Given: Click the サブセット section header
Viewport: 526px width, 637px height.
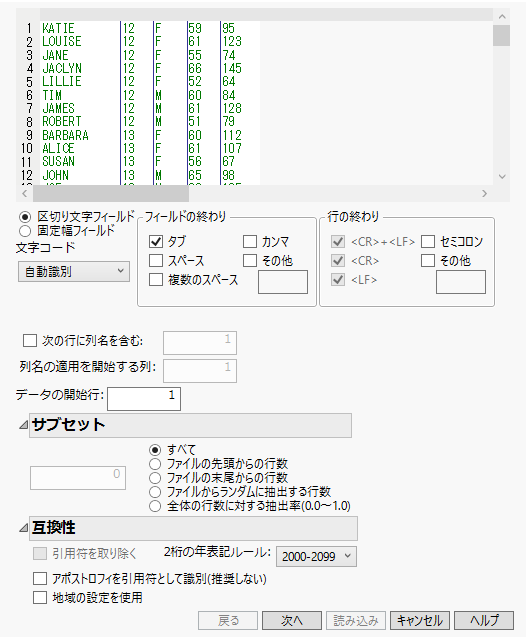Looking at the screenshot, I should (x=190, y=425).
